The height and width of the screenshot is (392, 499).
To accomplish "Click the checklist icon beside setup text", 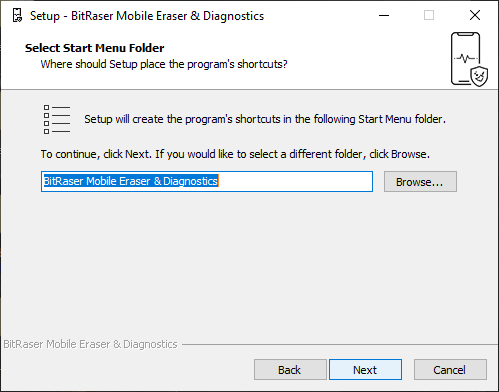I will coord(57,119).
